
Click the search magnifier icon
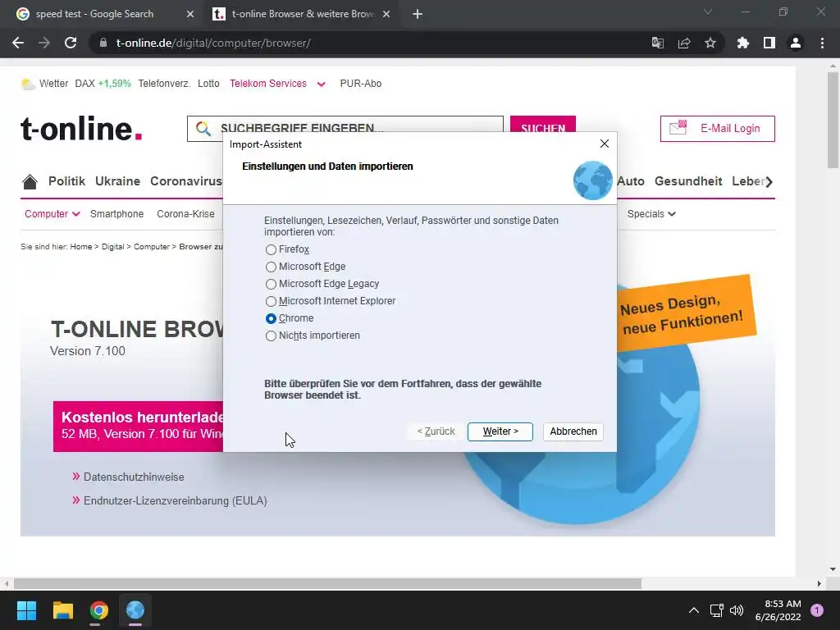point(203,129)
